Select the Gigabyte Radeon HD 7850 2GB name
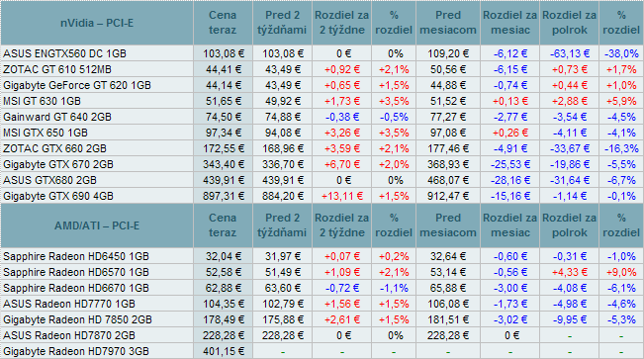644x359 pixels. tap(77, 319)
